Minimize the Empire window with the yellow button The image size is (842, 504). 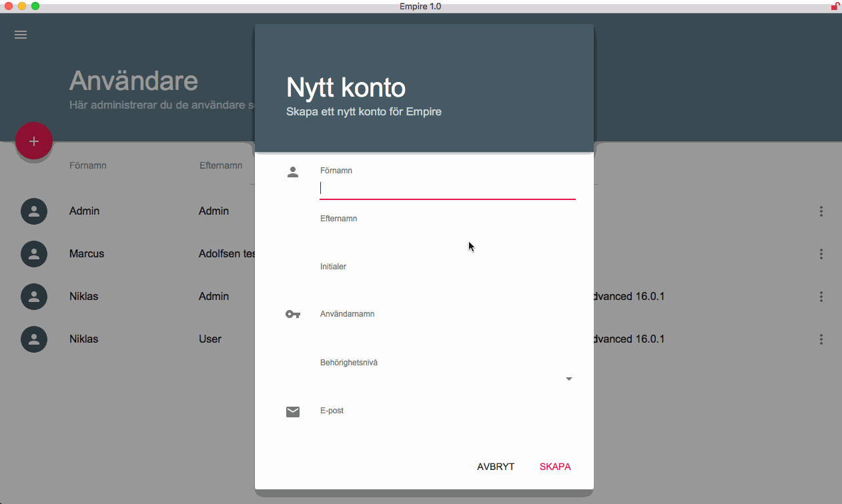click(22, 6)
